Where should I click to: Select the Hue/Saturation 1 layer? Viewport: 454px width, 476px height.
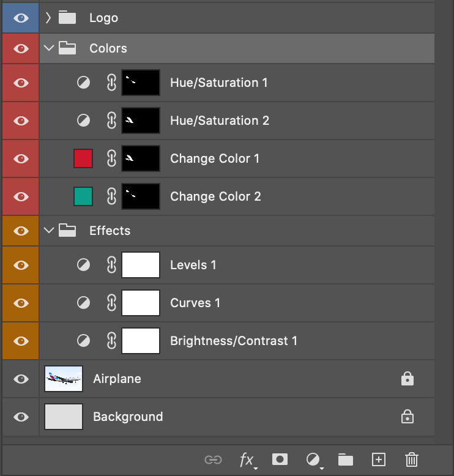point(218,83)
